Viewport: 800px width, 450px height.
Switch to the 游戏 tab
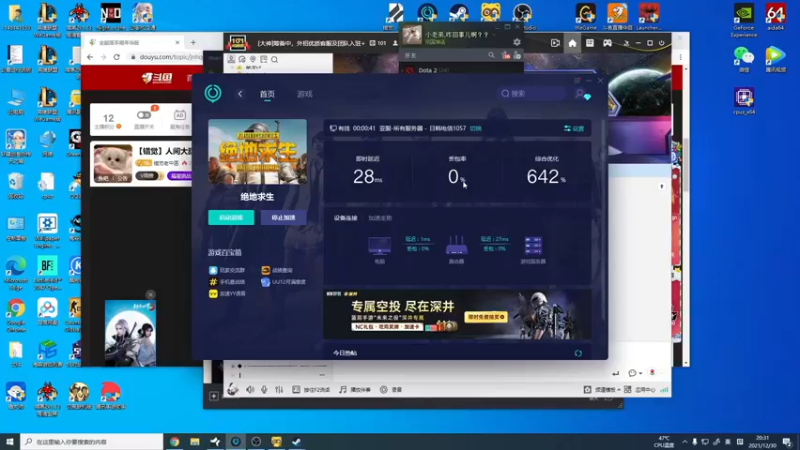click(x=305, y=94)
